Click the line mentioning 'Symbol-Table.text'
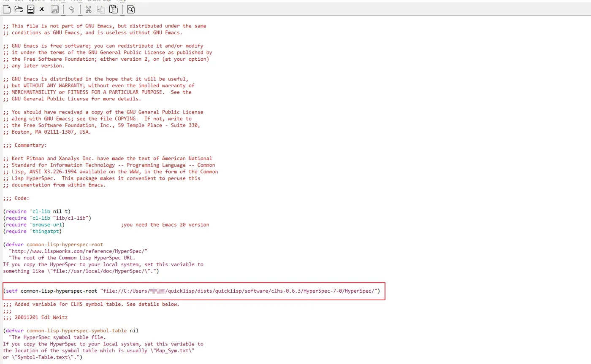The width and height of the screenshot is (591, 364). [43, 357]
